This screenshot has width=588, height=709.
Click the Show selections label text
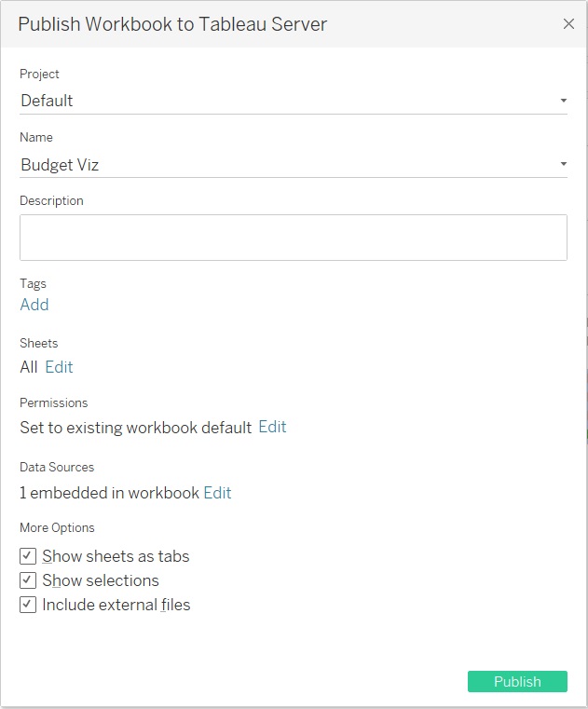click(101, 580)
